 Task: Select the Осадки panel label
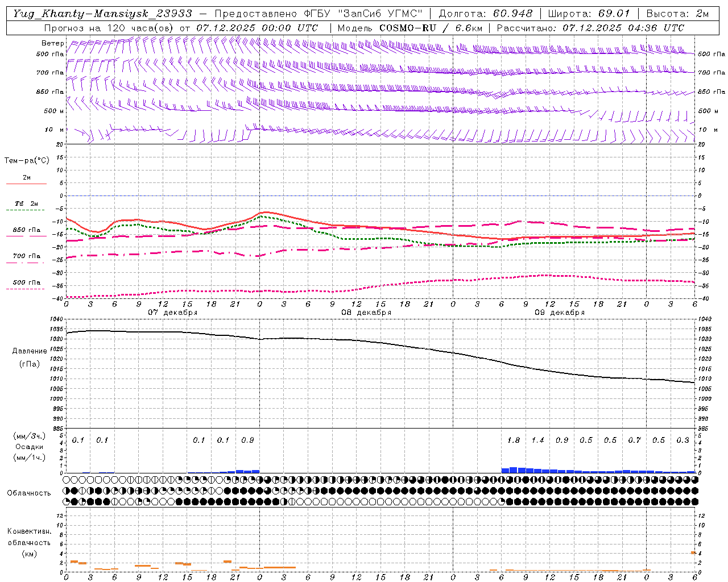[x=28, y=447]
